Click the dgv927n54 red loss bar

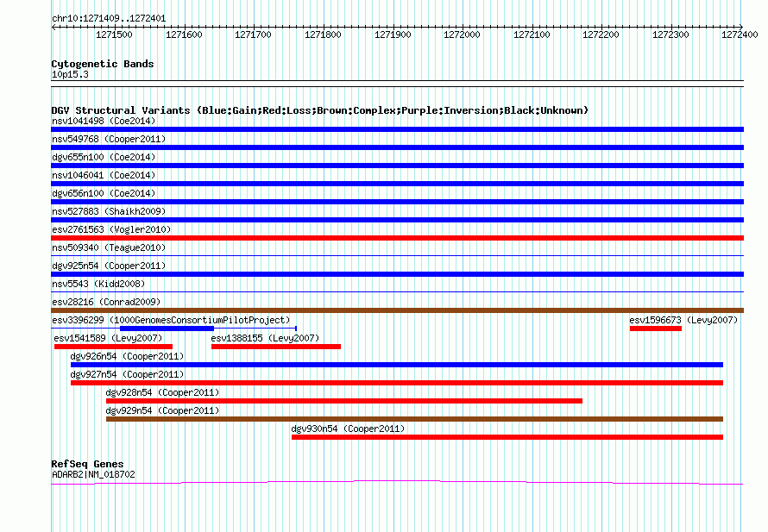(x=397, y=383)
